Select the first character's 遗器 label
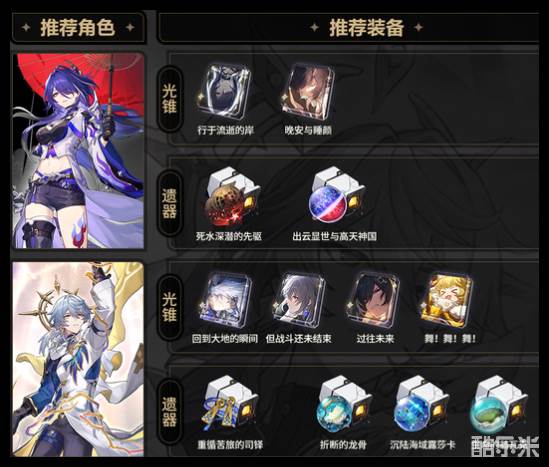The image size is (549, 467). (x=169, y=203)
